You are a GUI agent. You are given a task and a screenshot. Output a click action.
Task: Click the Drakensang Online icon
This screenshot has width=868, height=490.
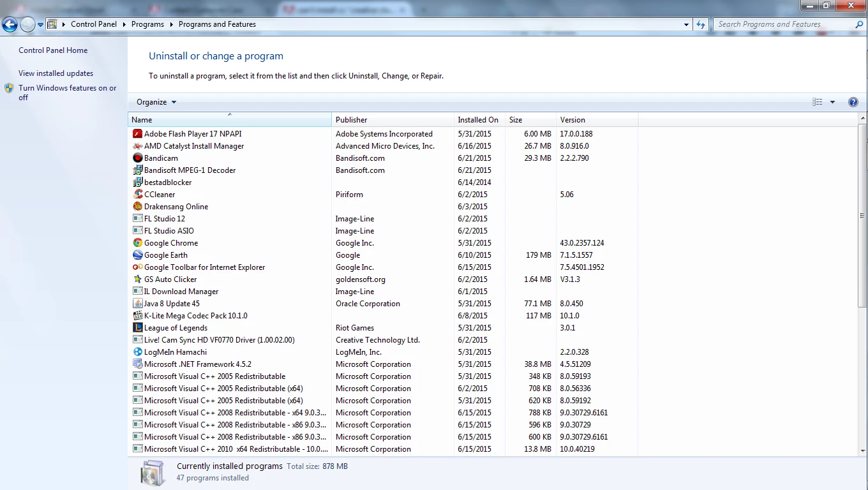pos(137,207)
